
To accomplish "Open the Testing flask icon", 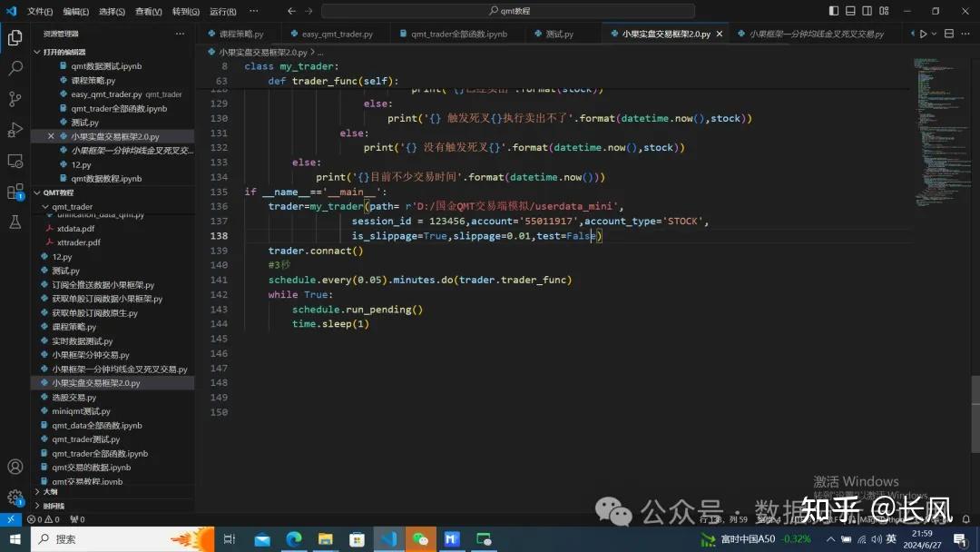I will pos(15,222).
